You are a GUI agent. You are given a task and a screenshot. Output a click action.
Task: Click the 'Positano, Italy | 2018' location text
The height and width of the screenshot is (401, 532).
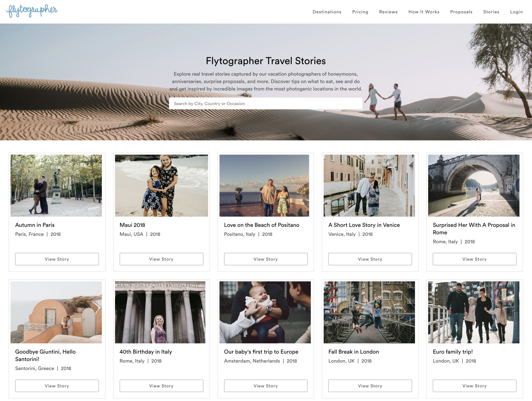(248, 234)
